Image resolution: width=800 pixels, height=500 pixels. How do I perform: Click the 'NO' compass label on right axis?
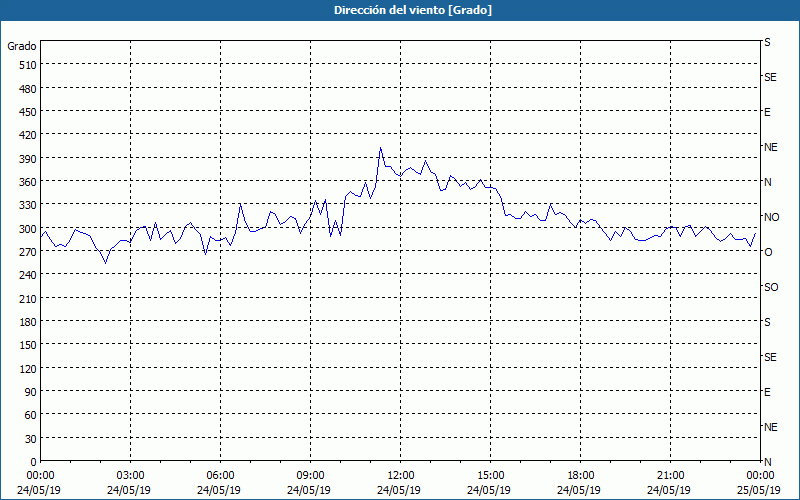[x=771, y=217]
